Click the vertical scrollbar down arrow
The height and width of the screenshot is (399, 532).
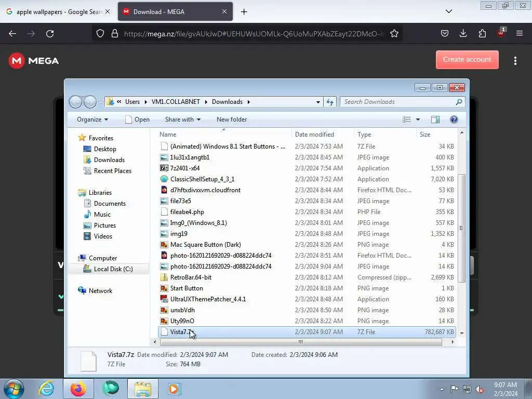pyautogui.click(x=461, y=333)
